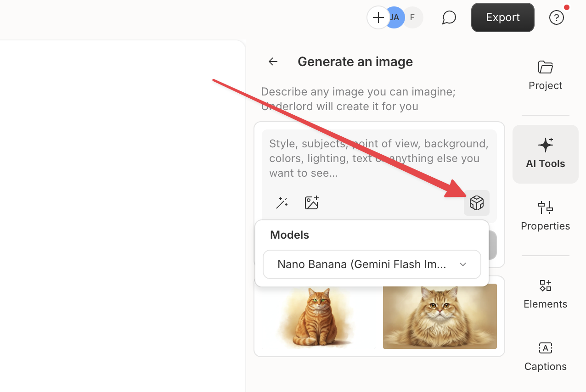Click the empty white editor area on left

[119, 207]
